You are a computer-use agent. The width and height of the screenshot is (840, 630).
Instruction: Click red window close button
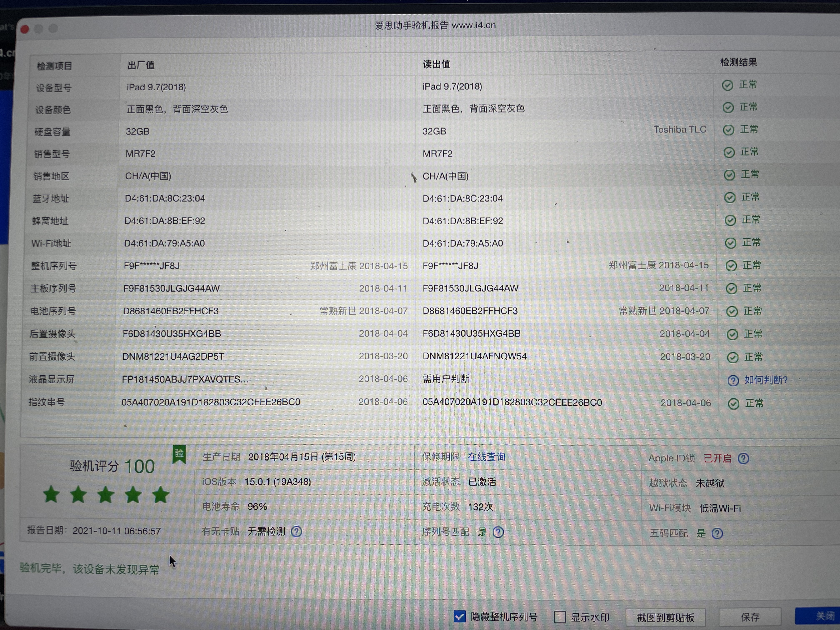[25, 29]
